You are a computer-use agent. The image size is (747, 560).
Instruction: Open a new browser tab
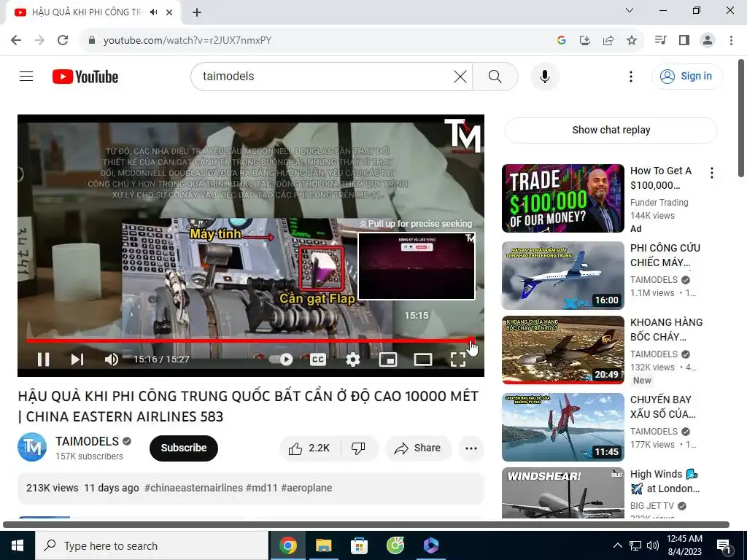[197, 12]
